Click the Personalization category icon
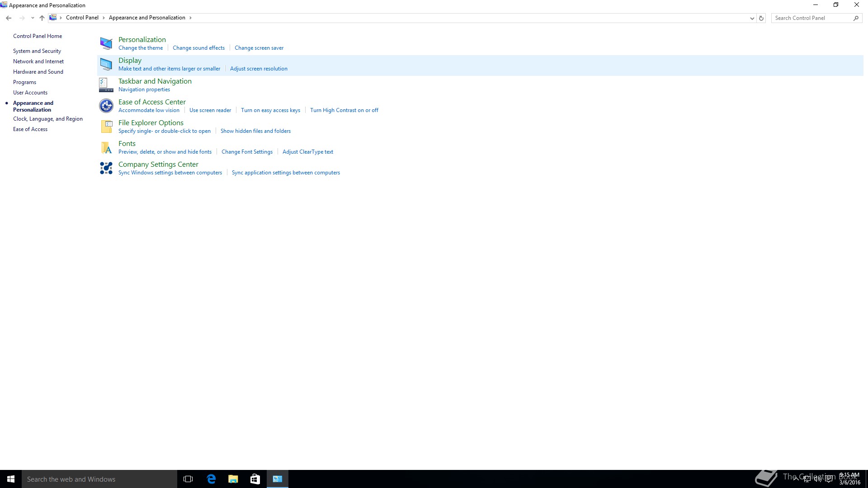The height and width of the screenshot is (488, 868). tap(106, 43)
